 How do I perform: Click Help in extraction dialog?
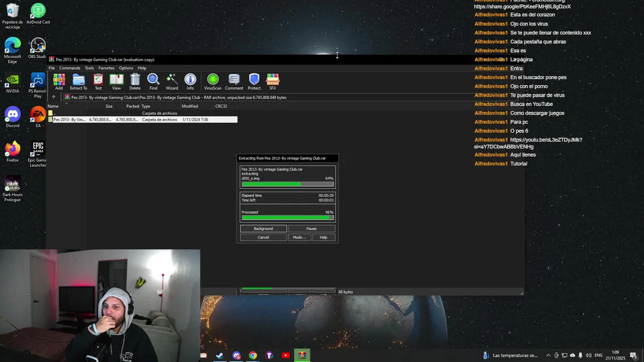[324, 237]
